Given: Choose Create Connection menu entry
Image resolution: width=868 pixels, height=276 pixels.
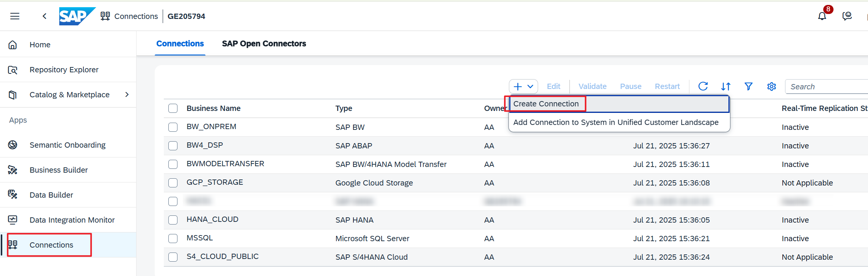Looking at the screenshot, I should pyautogui.click(x=619, y=104).
